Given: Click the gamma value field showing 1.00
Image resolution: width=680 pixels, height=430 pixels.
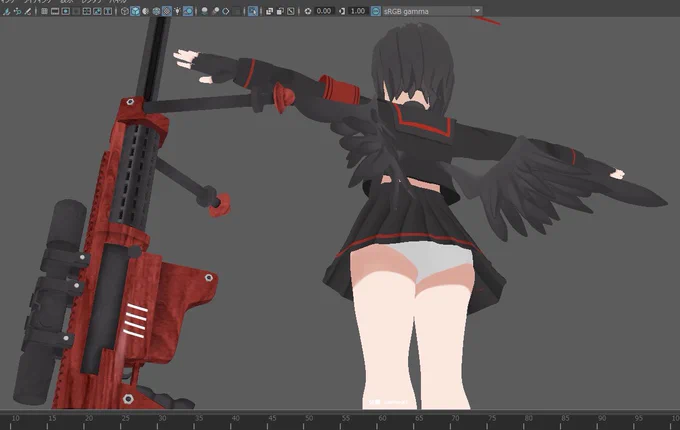Looking at the screenshot, I should [x=357, y=11].
